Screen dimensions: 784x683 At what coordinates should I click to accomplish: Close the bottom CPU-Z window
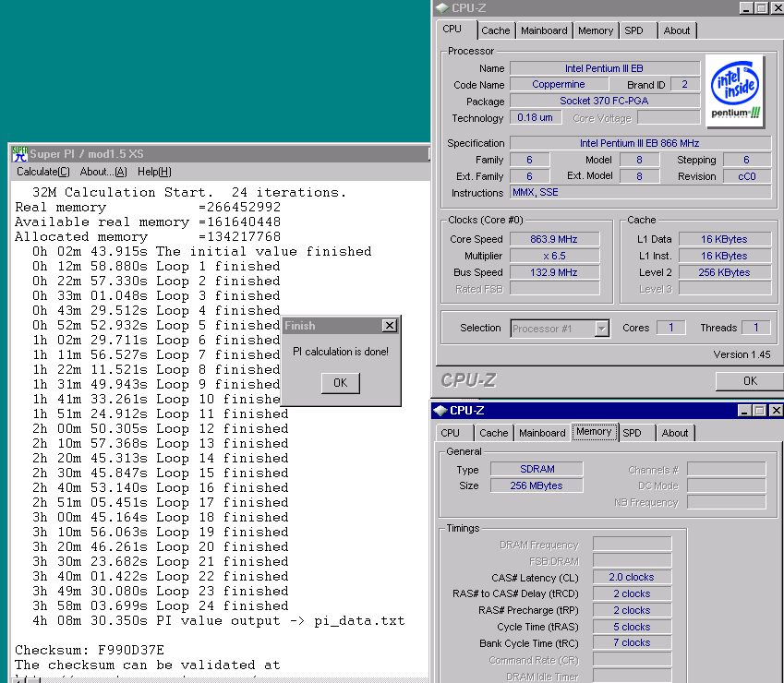click(x=776, y=411)
